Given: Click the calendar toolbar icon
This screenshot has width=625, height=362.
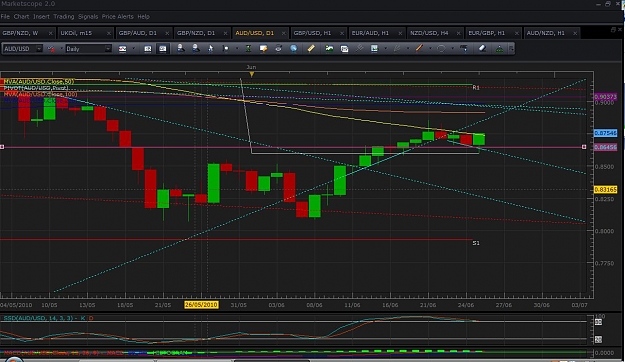Looking at the screenshot, I should 344,49.
